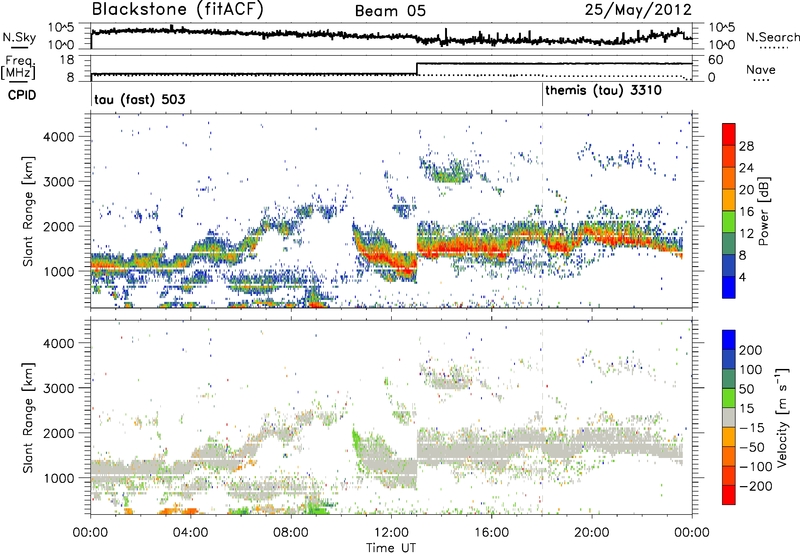Click the Power colorbar value 16
This screenshot has width=800, height=554.
click(746, 212)
